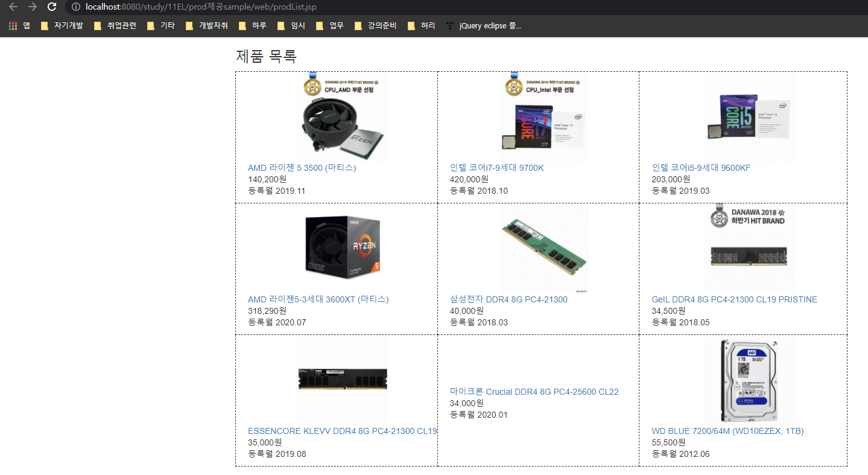The height and width of the screenshot is (475, 868).
Task: Click the browser forward arrow
Action: point(33,7)
